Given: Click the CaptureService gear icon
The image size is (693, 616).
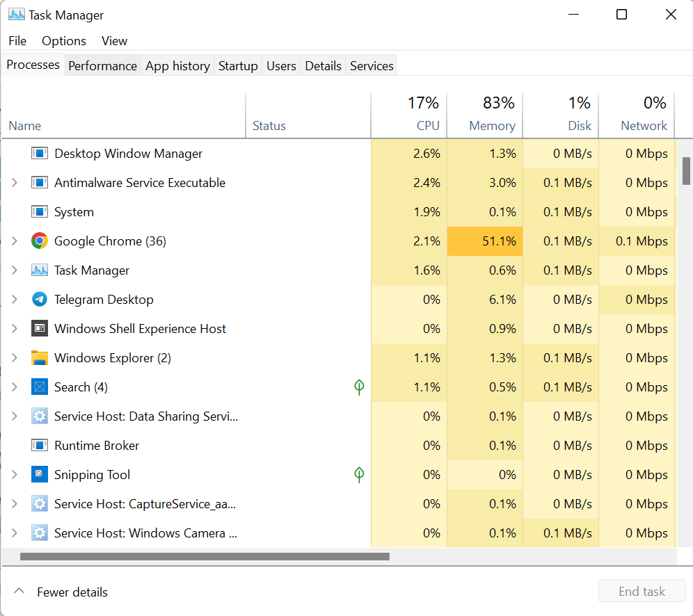Looking at the screenshot, I should (x=40, y=504).
